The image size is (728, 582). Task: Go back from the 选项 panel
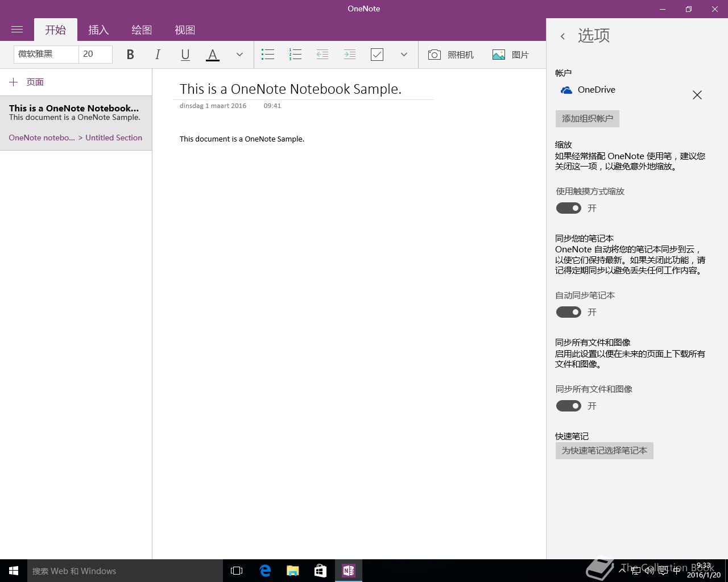563,36
